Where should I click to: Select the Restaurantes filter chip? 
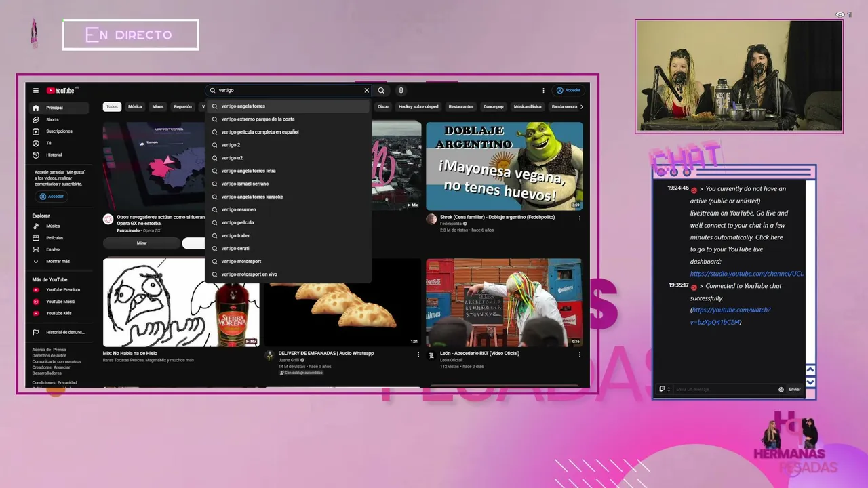click(461, 106)
